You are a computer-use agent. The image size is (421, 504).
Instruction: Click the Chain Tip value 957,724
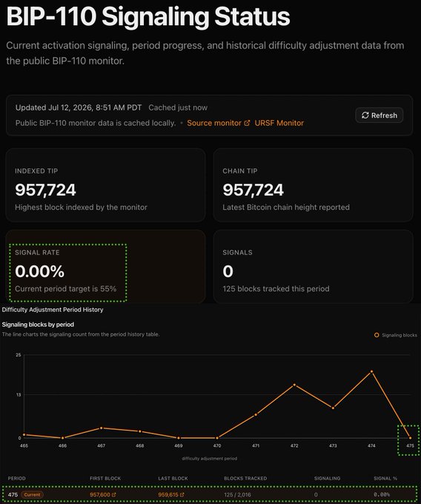253,190
